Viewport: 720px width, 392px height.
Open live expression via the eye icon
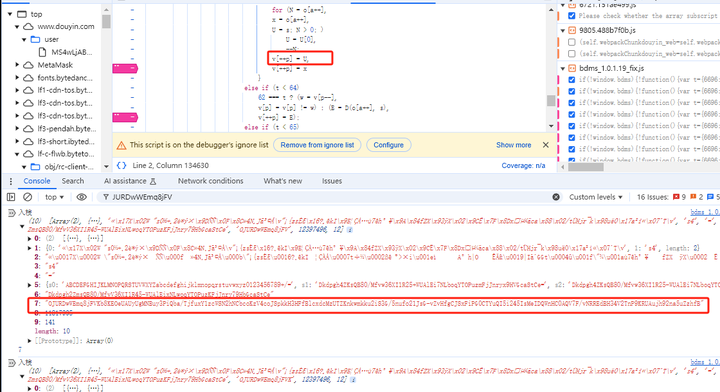click(x=81, y=197)
